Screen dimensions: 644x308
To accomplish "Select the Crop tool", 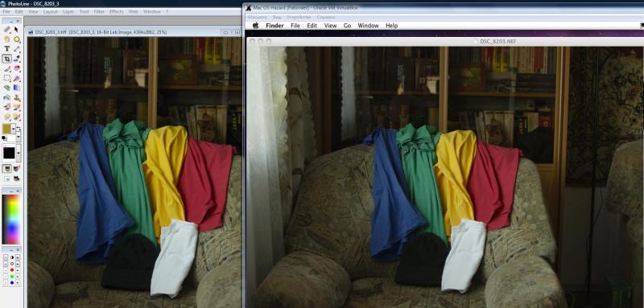I will 6,59.
